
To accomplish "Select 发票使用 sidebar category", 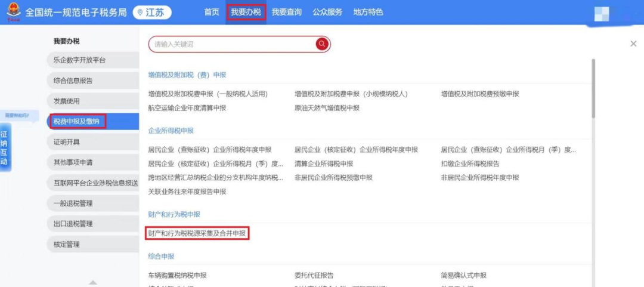I will tap(66, 101).
